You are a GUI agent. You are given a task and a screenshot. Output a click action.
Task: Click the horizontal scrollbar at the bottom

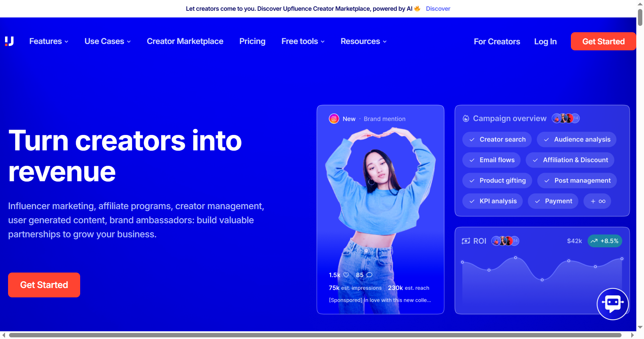[x=315, y=335]
